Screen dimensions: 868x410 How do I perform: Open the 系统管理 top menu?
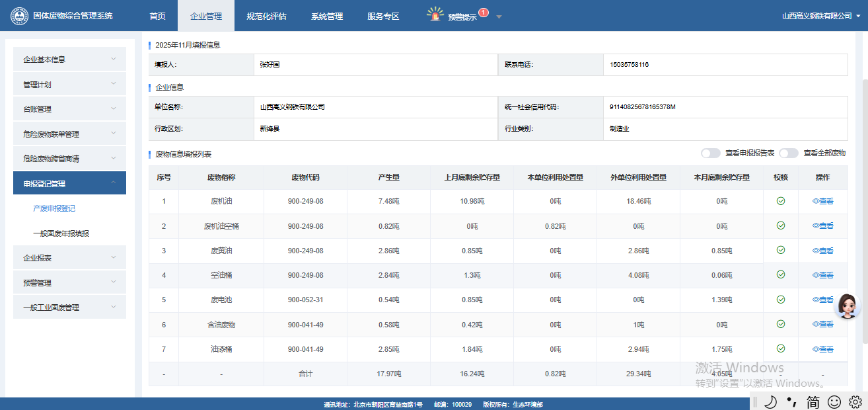click(x=327, y=16)
